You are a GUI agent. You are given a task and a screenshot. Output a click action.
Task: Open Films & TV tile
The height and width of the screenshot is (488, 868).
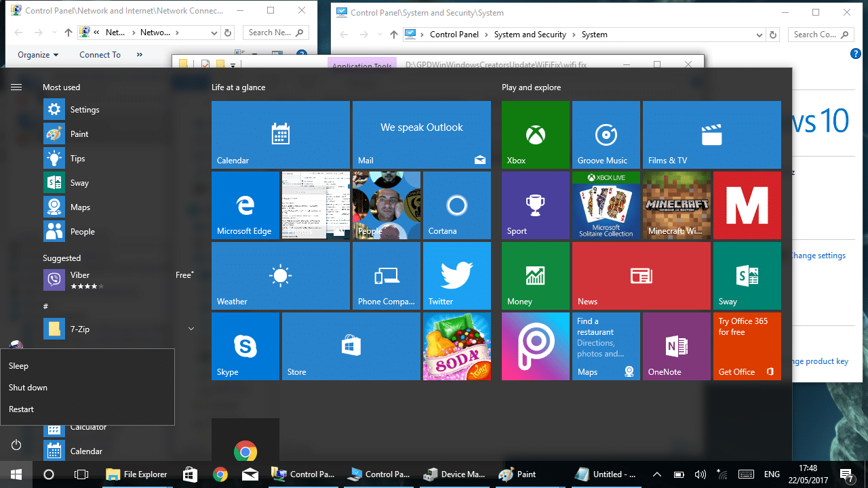712,135
